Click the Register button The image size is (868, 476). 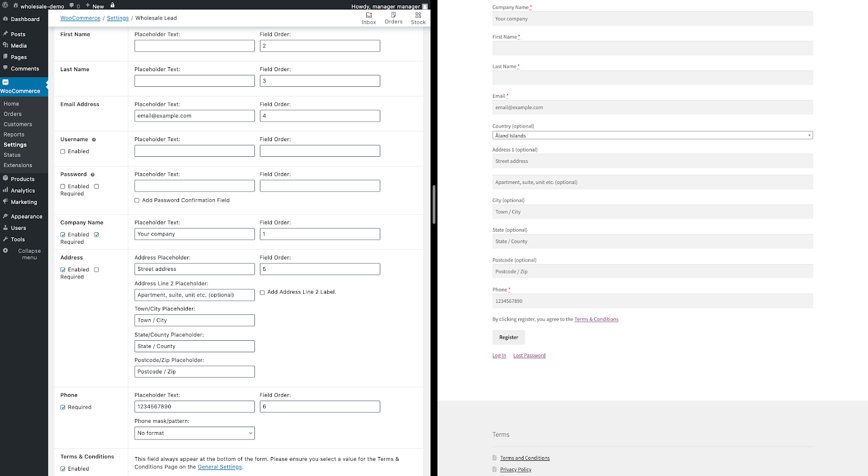pyautogui.click(x=509, y=337)
